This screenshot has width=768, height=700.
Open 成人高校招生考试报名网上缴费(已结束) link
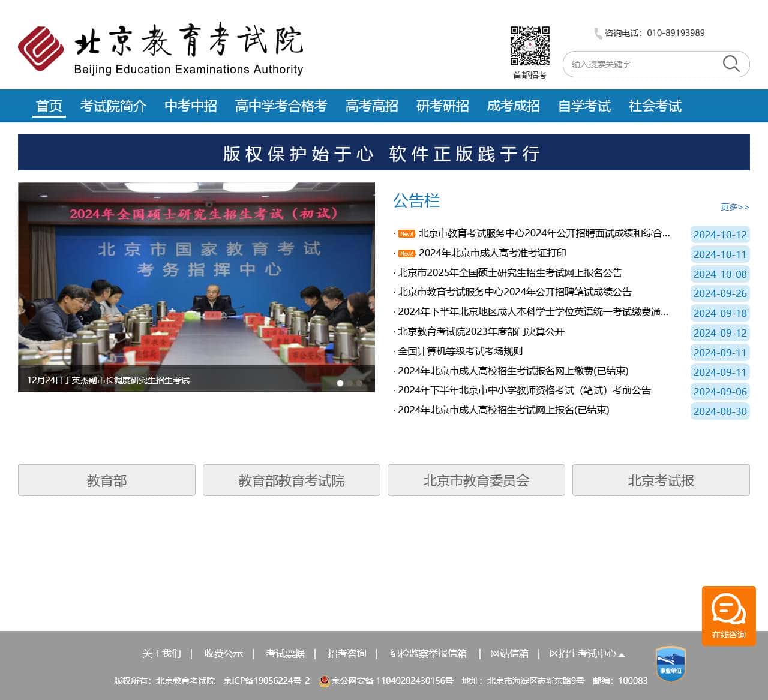[513, 371]
